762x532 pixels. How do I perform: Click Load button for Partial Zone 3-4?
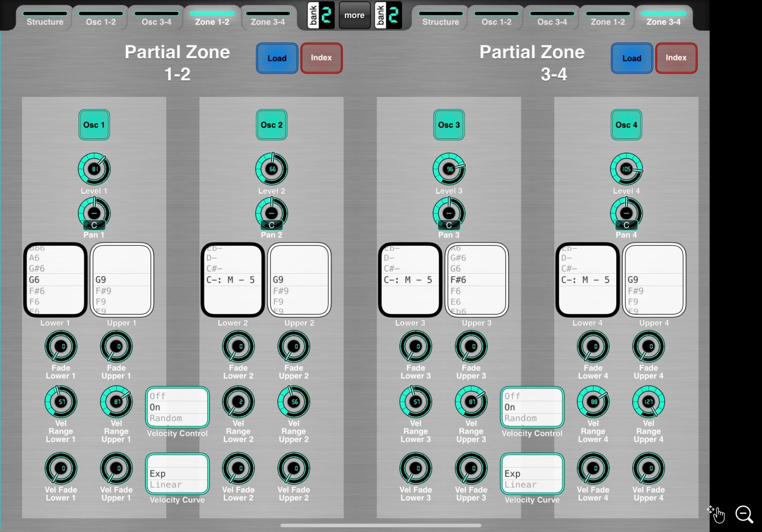[x=632, y=58]
